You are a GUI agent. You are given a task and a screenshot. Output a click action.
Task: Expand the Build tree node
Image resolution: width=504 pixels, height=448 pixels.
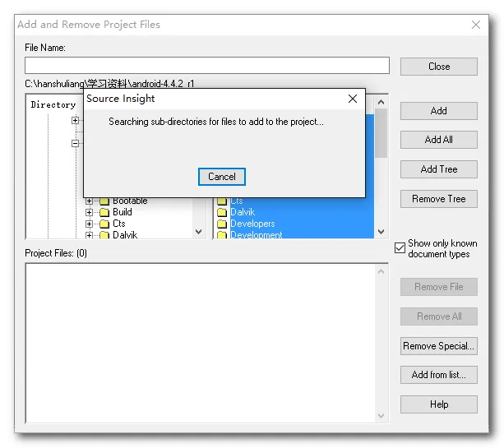(89, 212)
